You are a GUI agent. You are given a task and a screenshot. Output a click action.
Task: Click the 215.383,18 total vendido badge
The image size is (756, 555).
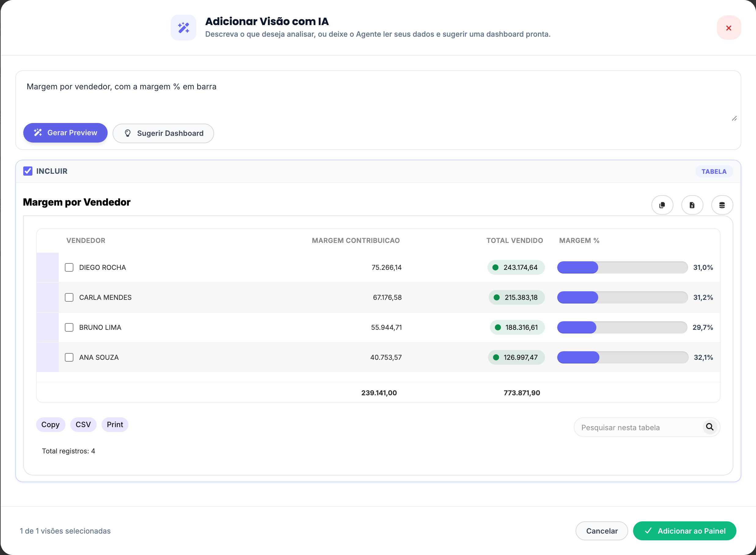pos(517,297)
